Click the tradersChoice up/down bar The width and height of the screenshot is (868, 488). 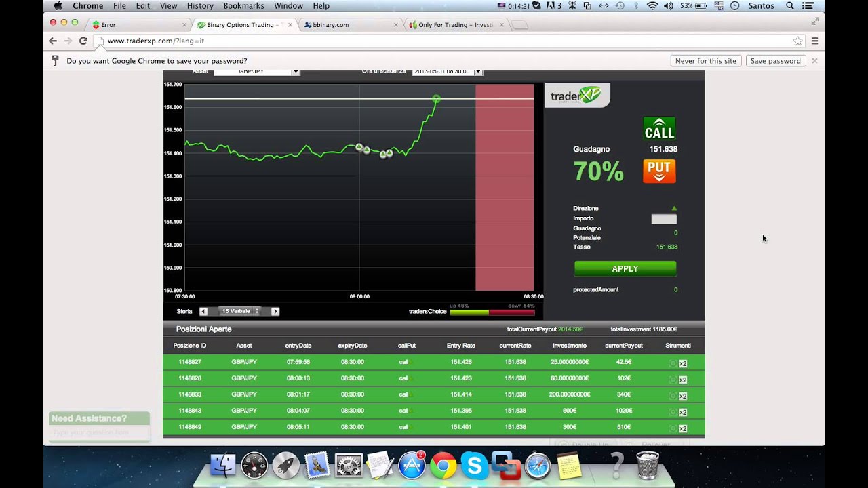pos(492,312)
